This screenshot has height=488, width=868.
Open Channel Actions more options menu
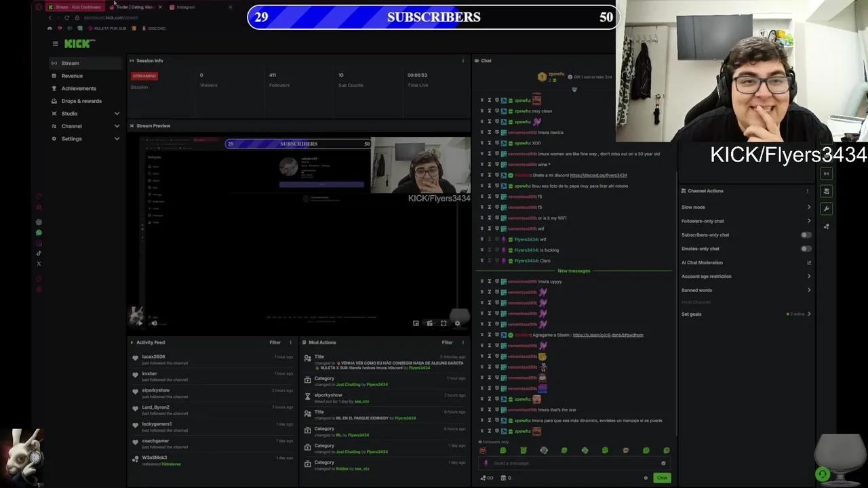coord(807,190)
